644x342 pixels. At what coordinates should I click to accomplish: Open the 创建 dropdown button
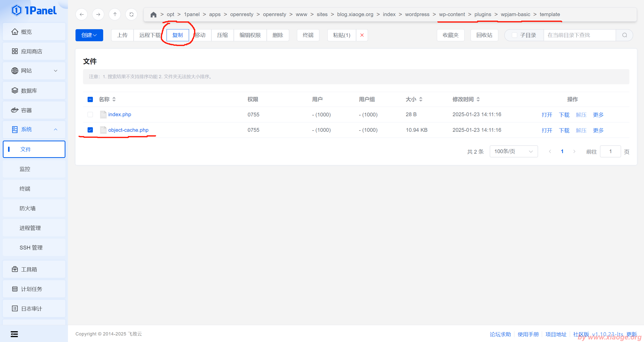coord(89,35)
